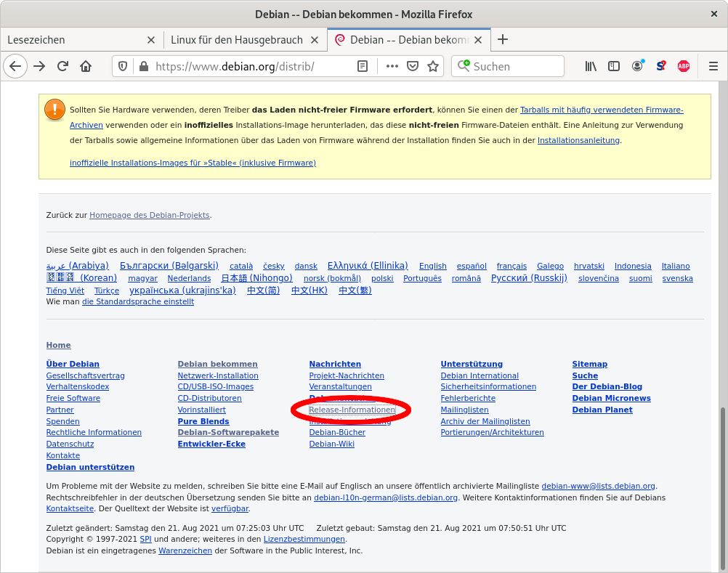
Task: Show tracking protection shield info
Action: click(x=123, y=66)
